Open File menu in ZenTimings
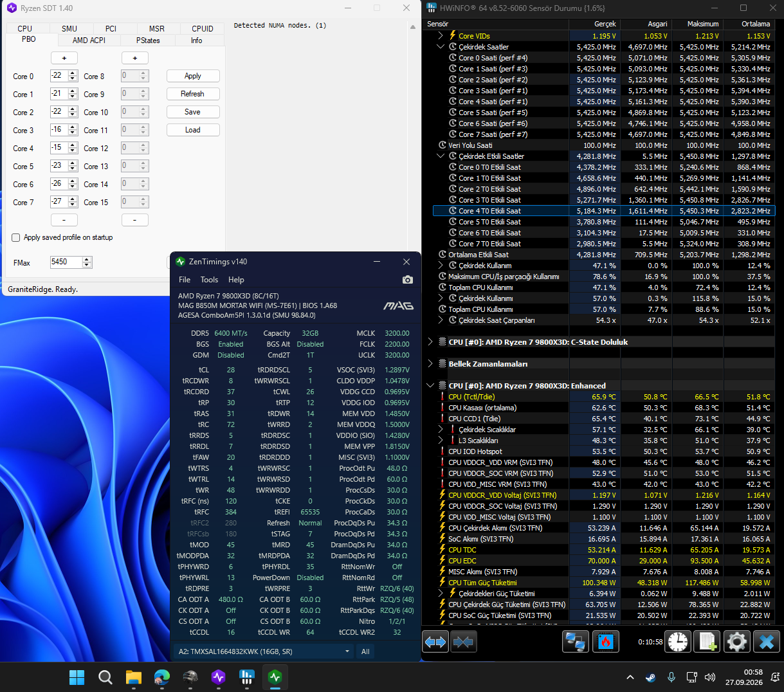Viewport: 784px width, 692px height. [x=185, y=280]
